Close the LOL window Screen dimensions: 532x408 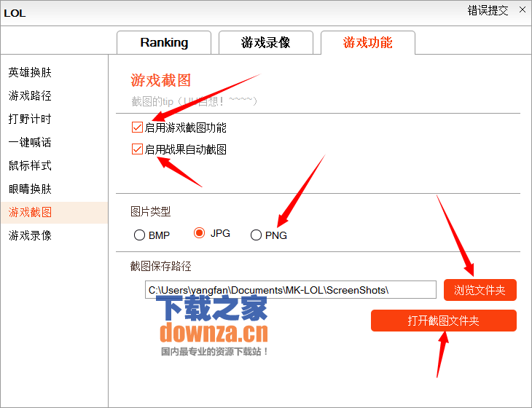point(522,9)
